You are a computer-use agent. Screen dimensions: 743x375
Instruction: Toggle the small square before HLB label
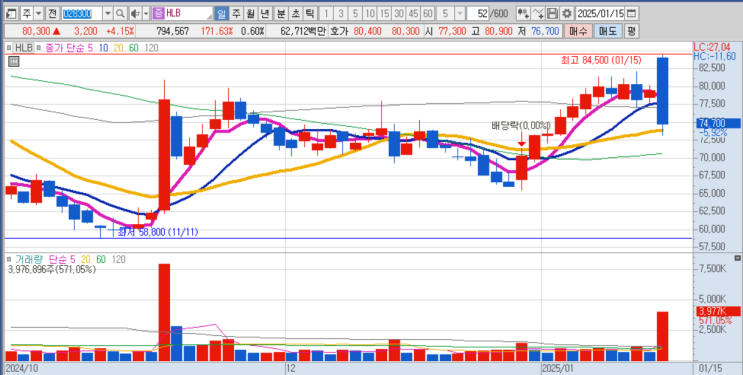pos(9,47)
